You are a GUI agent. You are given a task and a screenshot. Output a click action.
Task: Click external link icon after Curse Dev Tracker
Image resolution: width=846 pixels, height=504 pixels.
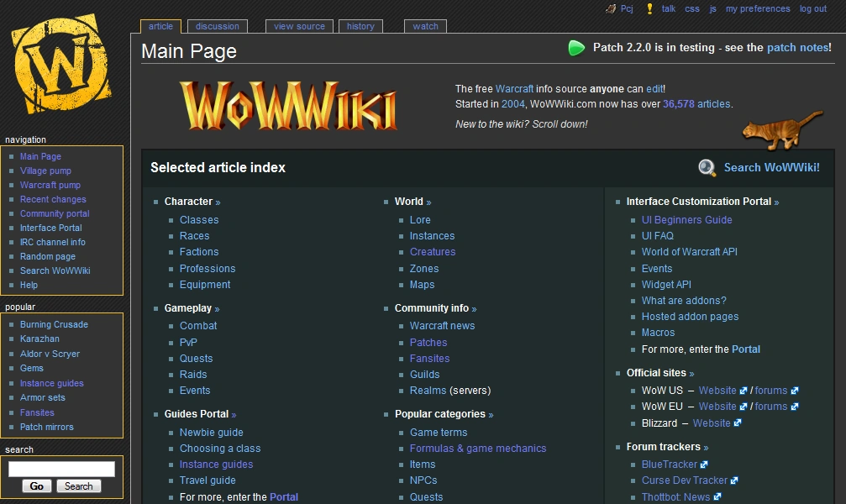734,480
